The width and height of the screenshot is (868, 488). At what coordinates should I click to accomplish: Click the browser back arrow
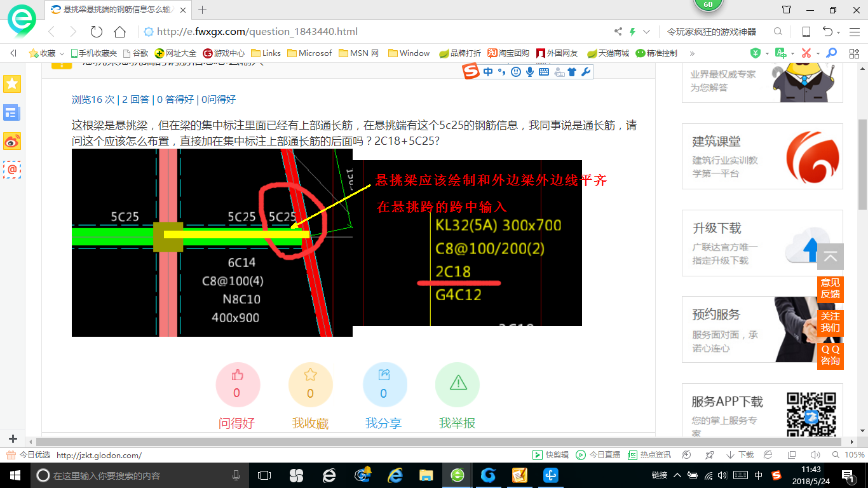coord(51,32)
